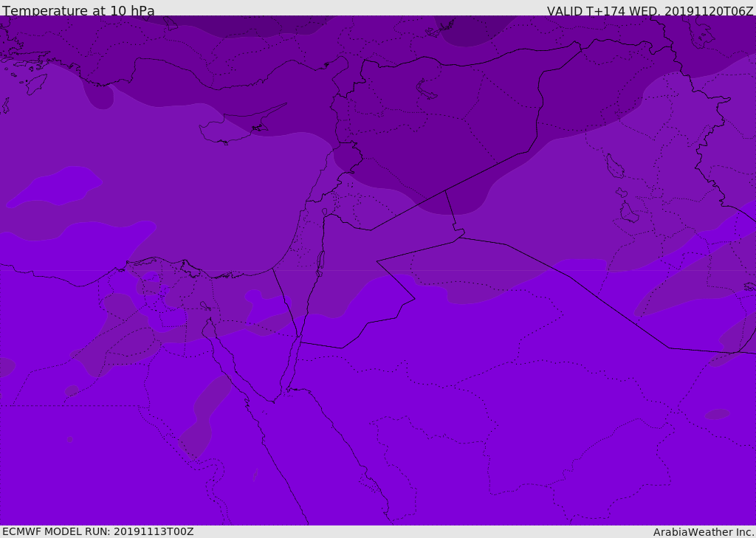Click the 'VALID T+174 WED. 20191120T06Z' label
Viewport: 756px width, 538px height.
click(650, 10)
